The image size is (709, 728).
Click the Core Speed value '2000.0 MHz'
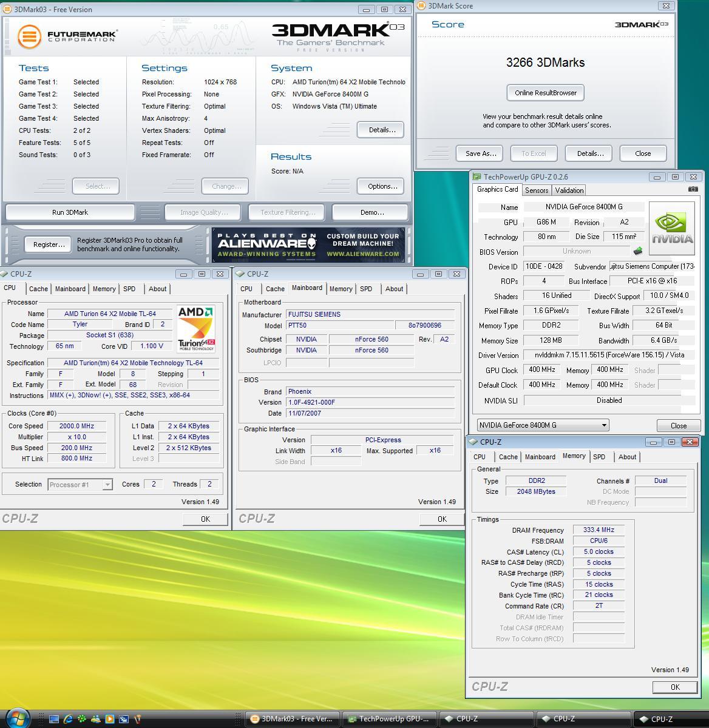[76, 426]
